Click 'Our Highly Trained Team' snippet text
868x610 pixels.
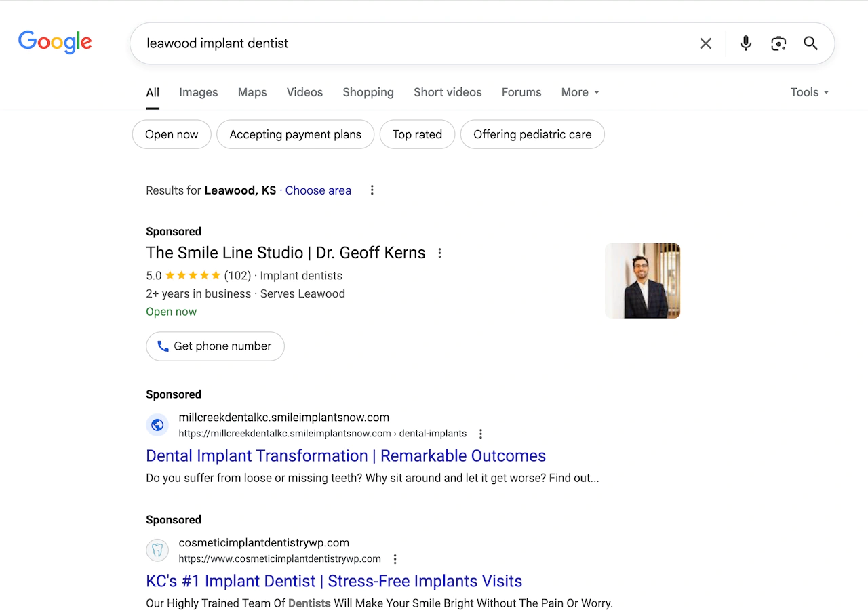point(379,603)
